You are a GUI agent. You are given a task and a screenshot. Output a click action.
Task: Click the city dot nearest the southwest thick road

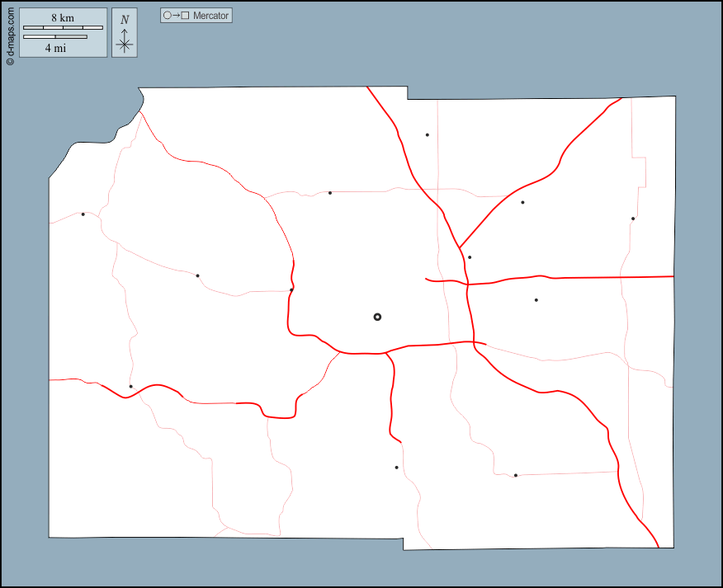coord(130,386)
